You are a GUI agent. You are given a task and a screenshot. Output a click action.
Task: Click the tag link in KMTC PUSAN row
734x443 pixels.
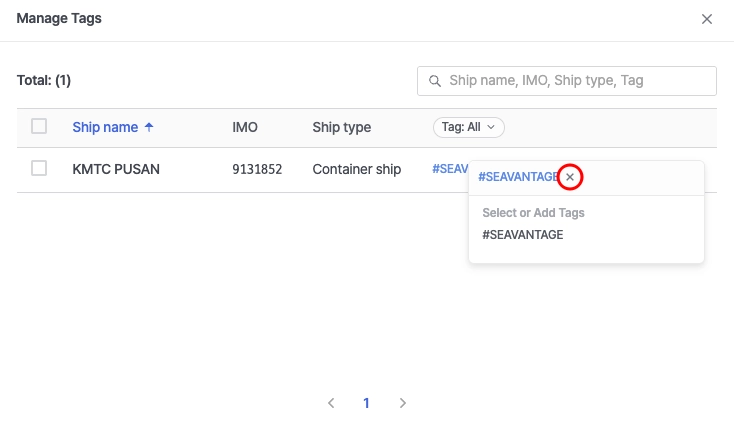pyautogui.click(x=449, y=169)
